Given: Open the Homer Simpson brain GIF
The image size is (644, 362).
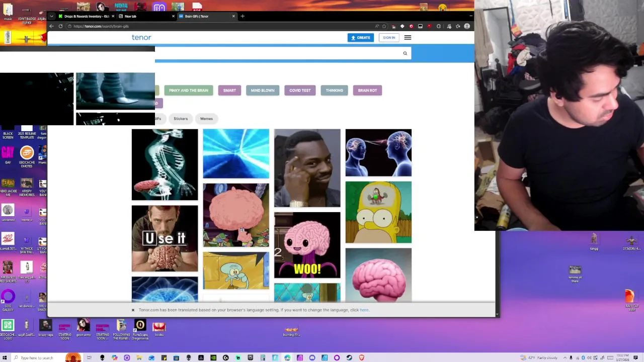Looking at the screenshot, I should click(378, 212).
